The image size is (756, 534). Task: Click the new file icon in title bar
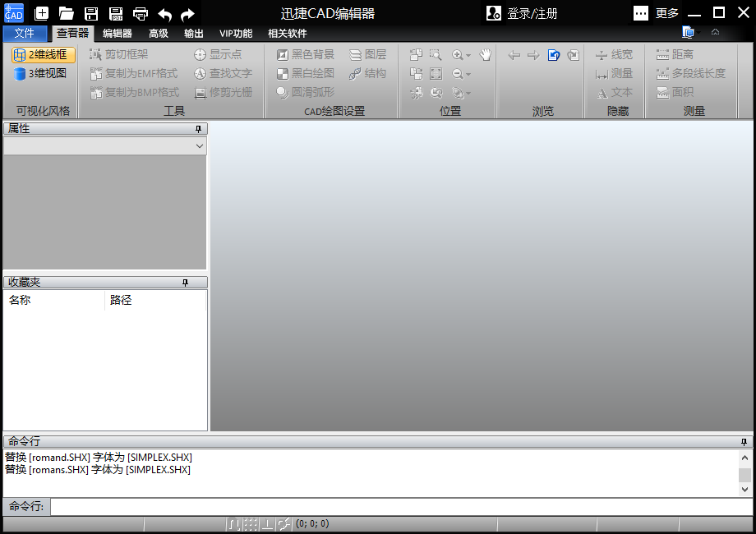pos(41,13)
